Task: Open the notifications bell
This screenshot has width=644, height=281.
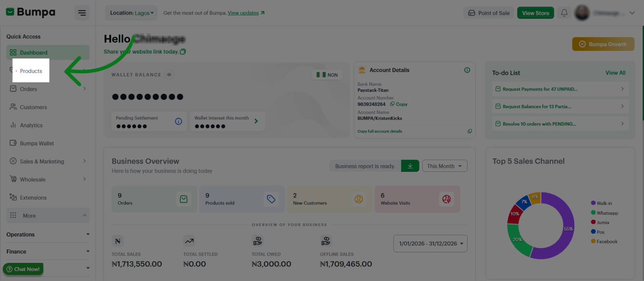Action: click(564, 13)
